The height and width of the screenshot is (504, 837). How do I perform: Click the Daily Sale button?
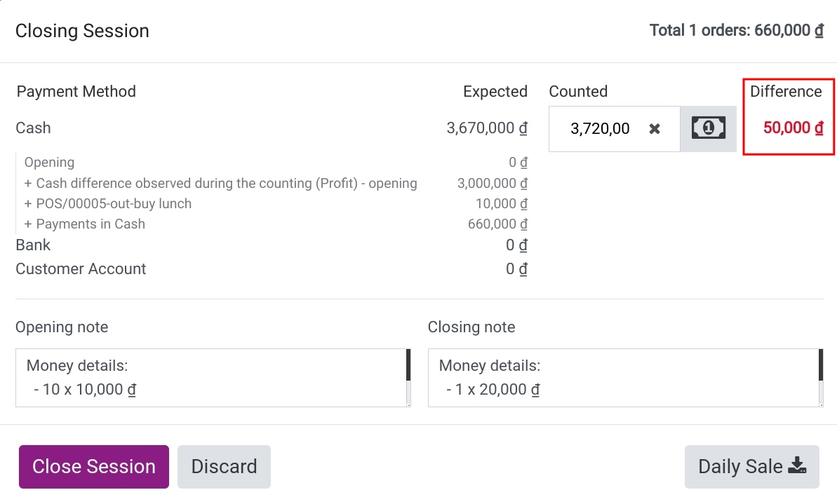tap(751, 466)
